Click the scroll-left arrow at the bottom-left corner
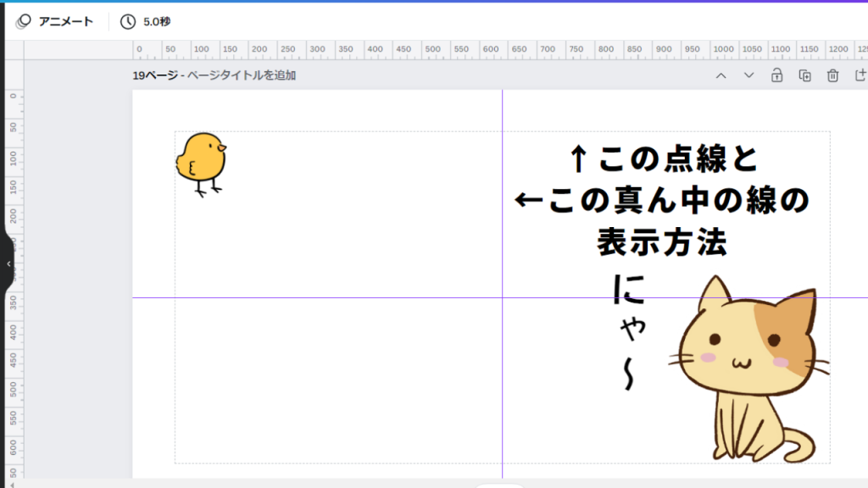This screenshot has width=868, height=488. (x=12, y=485)
